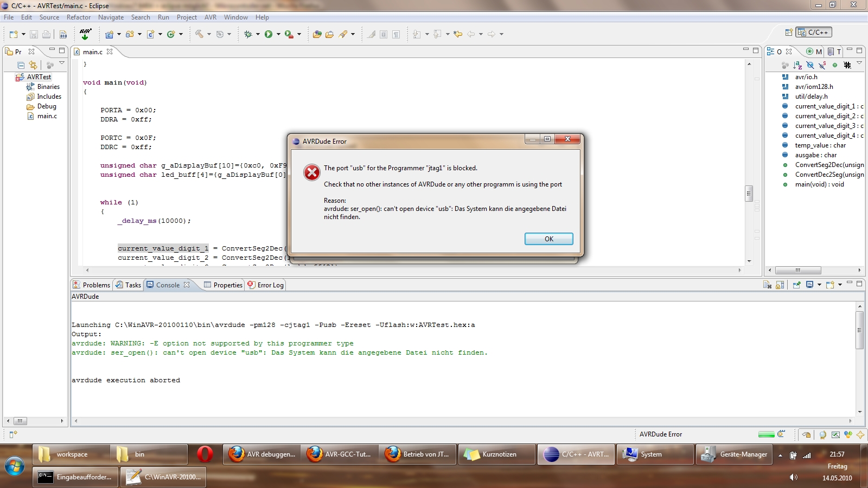Open the Refactor menu
The height and width of the screenshot is (488, 868).
[x=79, y=17]
